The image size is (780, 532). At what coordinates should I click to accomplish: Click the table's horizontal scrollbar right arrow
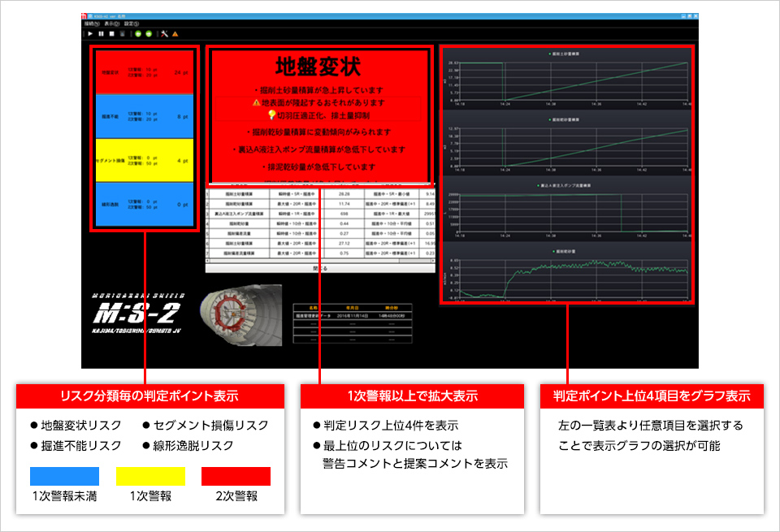click(x=432, y=261)
